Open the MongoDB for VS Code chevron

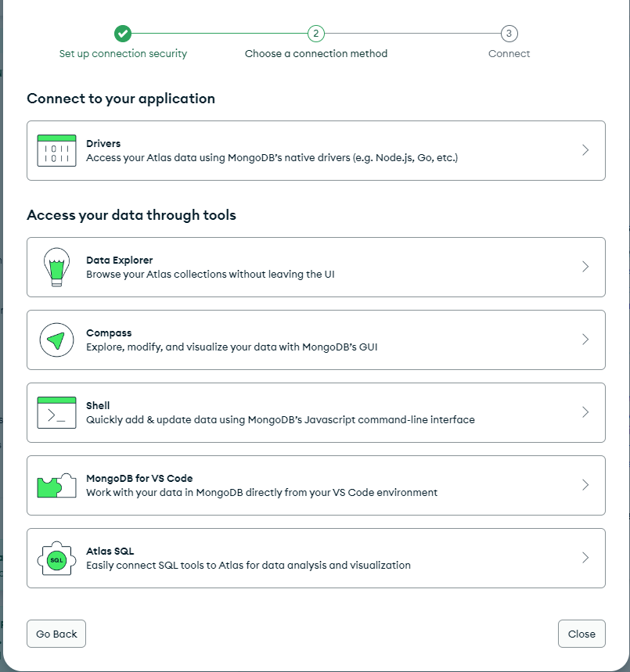[585, 485]
